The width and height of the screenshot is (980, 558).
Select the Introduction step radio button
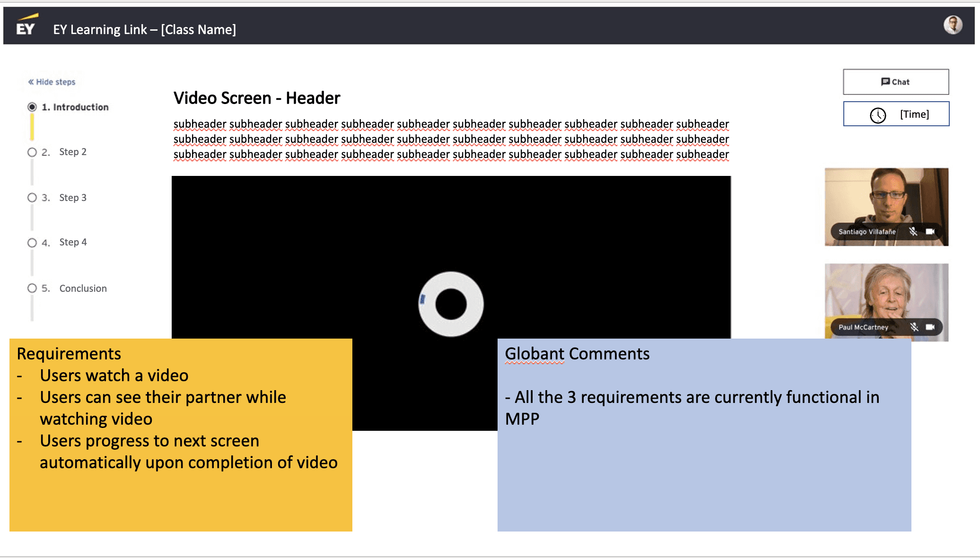click(x=32, y=107)
